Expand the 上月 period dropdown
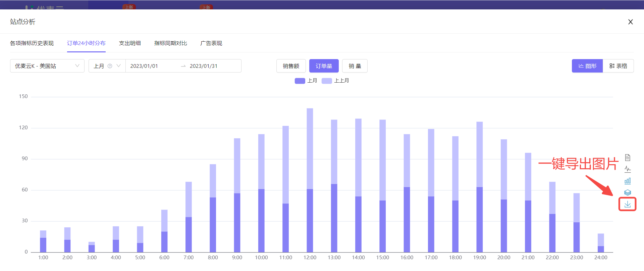 pyautogui.click(x=107, y=66)
